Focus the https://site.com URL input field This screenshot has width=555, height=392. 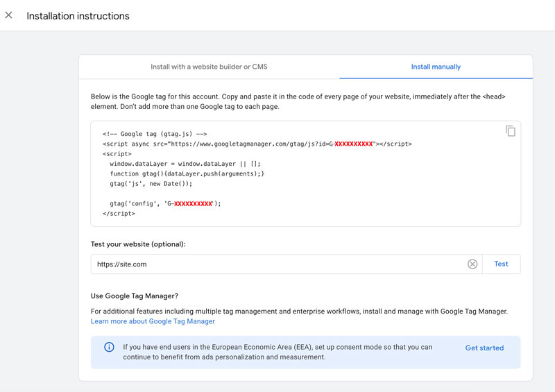coord(277,264)
